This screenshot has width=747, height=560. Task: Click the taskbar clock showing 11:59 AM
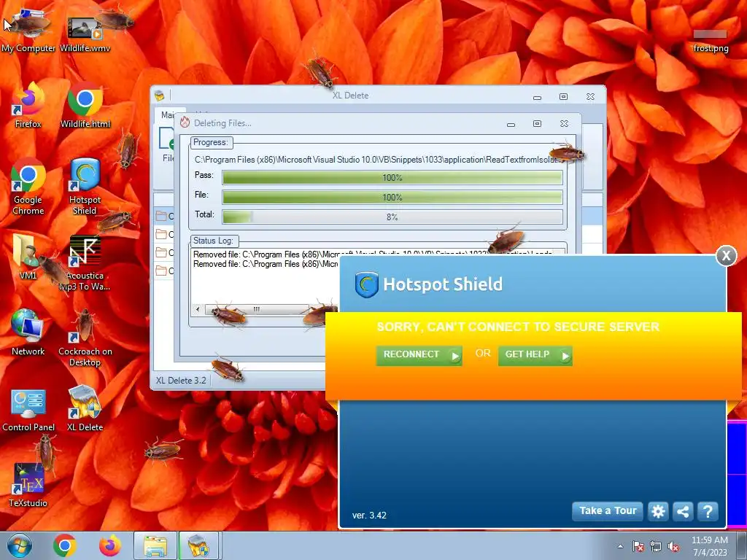[x=710, y=546]
